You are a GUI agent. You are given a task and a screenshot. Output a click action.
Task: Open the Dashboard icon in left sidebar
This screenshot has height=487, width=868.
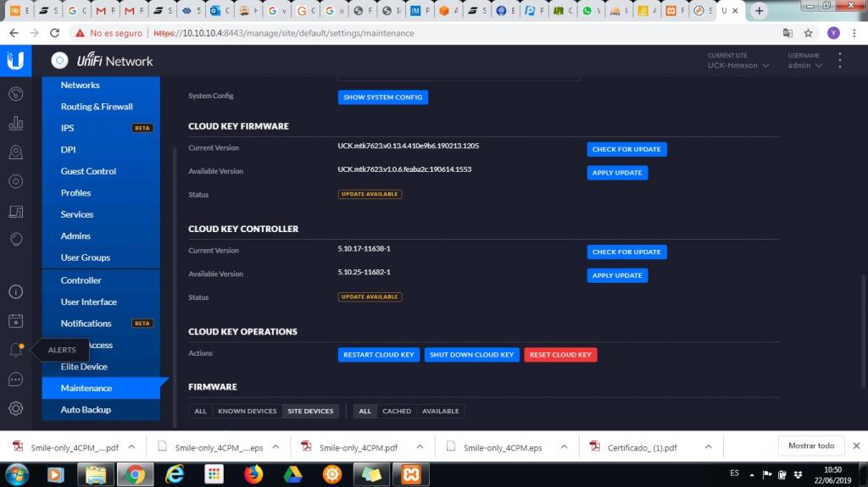[x=15, y=94]
